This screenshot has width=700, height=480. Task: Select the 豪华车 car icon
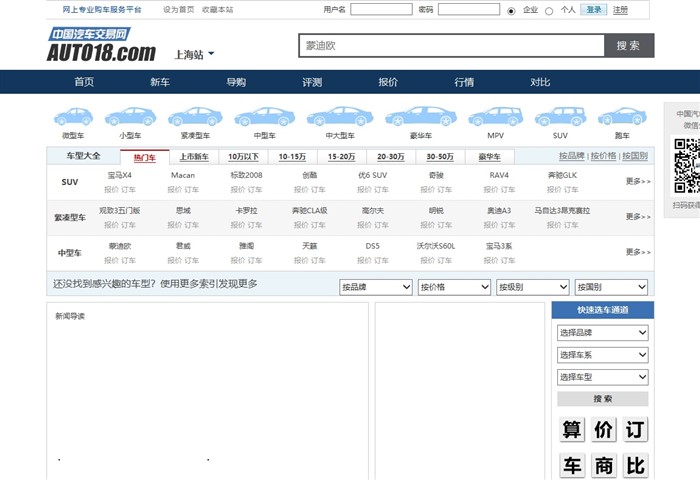click(421, 116)
